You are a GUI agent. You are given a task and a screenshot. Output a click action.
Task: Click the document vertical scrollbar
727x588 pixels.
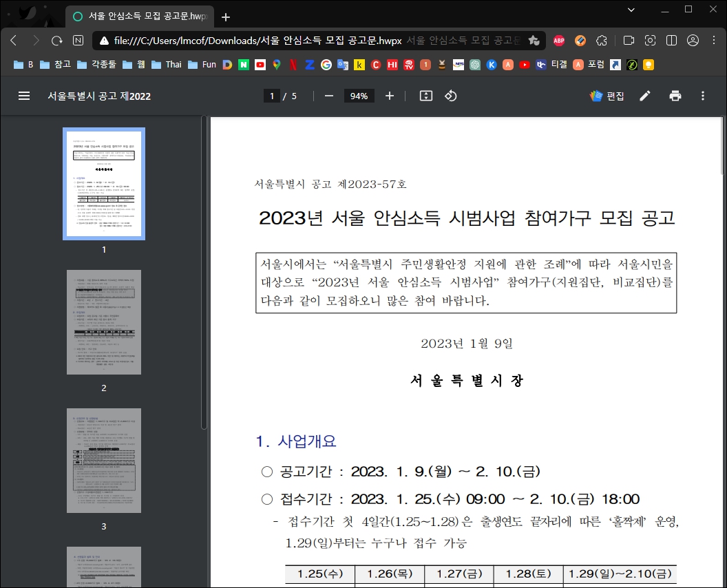point(724,146)
